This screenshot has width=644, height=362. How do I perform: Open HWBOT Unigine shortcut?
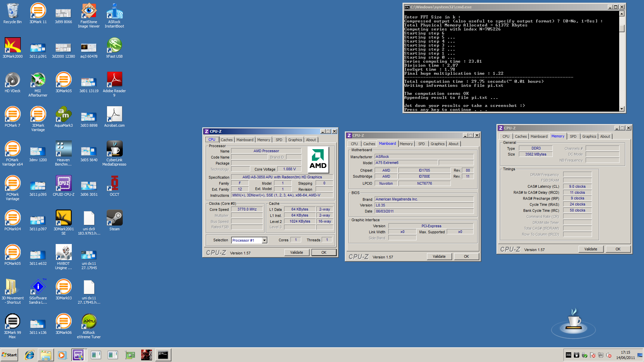pyautogui.click(x=63, y=257)
